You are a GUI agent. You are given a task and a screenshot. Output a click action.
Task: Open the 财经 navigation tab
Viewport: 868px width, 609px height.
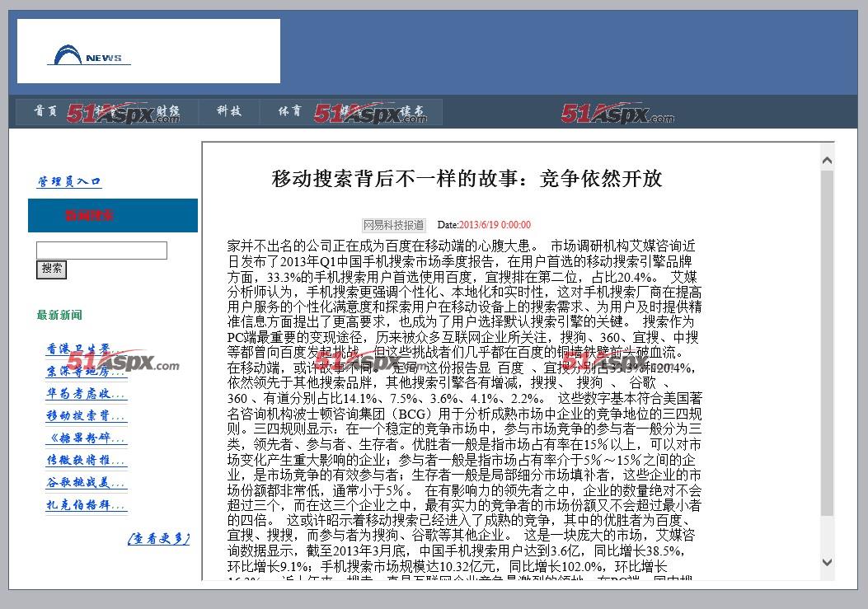pos(167,111)
